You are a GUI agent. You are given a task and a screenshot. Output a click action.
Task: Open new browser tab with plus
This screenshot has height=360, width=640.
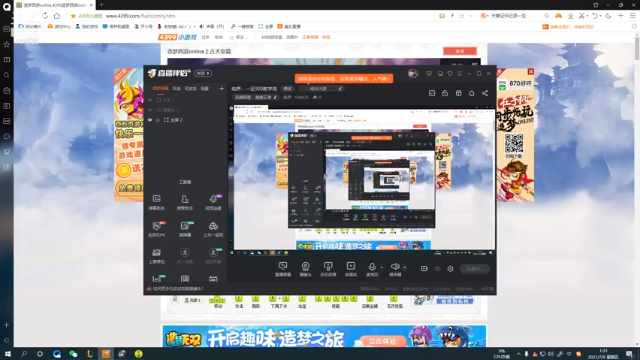(x=101, y=5)
